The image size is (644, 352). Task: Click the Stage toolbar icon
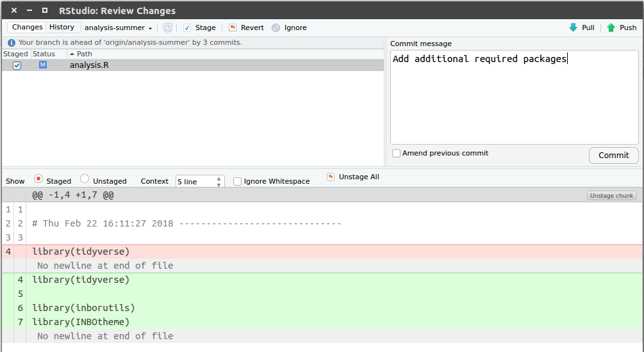(x=187, y=28)
